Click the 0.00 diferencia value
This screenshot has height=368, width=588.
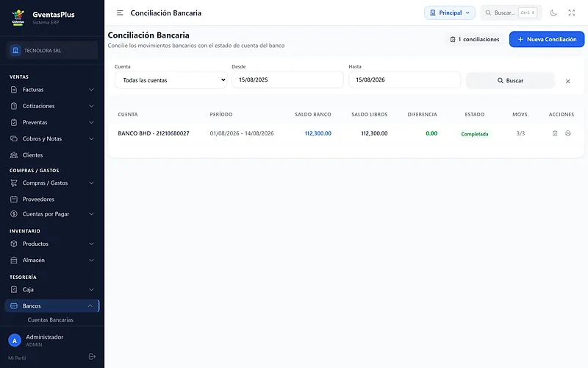click(431, 133)
